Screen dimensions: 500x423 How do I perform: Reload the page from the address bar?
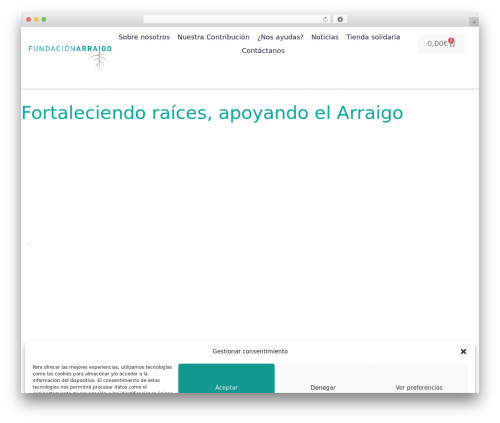point(325,20)
